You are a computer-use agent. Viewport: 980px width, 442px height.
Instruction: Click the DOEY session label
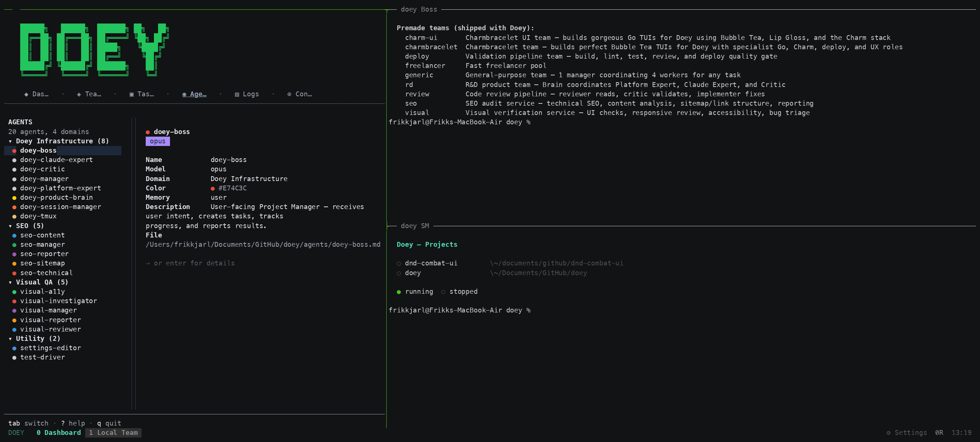click(16, 433)
